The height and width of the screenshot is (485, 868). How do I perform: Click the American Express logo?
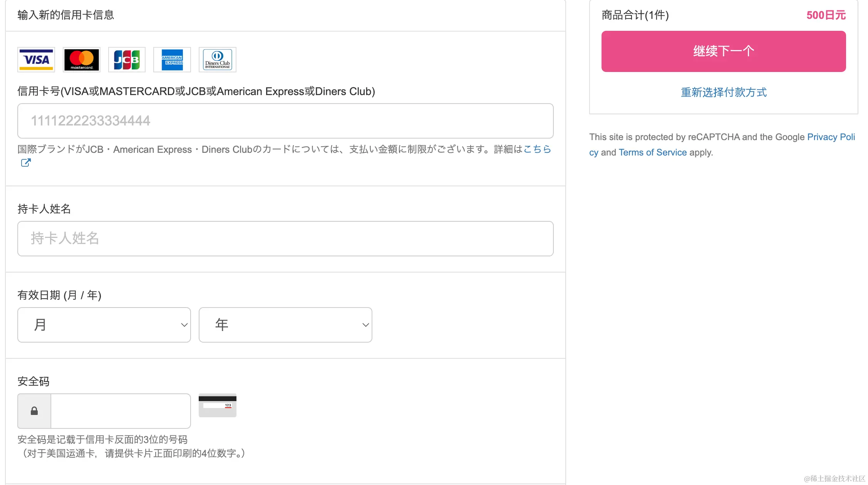point(172,60)
